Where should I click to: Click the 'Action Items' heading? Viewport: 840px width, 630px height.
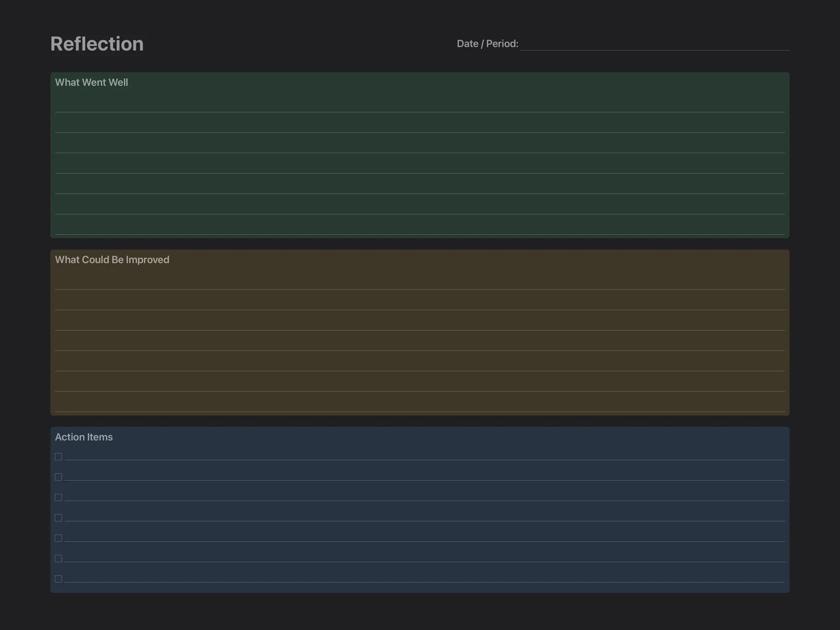[84, 437]
